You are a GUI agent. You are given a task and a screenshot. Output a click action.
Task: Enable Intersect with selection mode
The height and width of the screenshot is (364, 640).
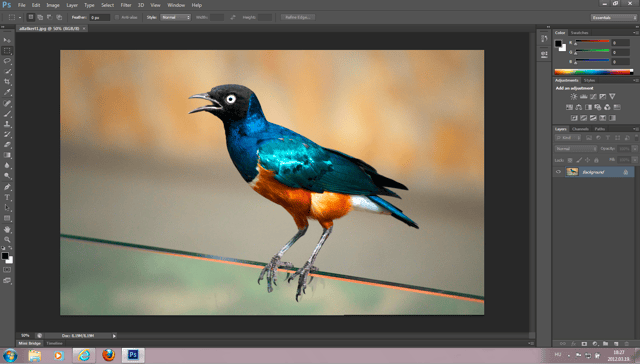click(59, 18)
